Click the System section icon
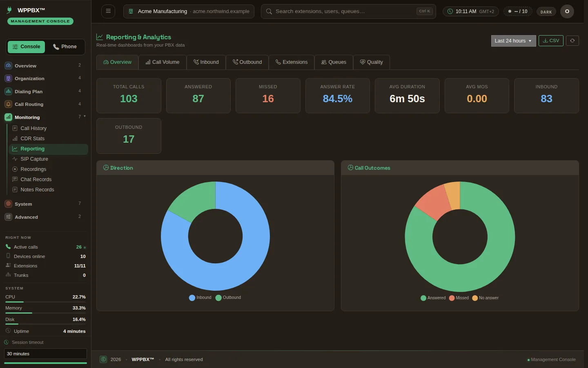The image size is (588, 368). [8, 204]
